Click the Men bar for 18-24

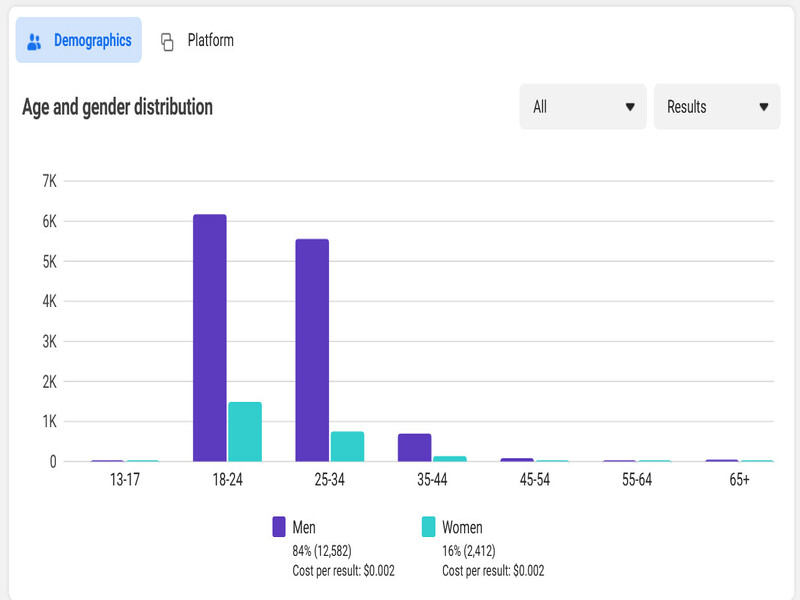(210, 338)
